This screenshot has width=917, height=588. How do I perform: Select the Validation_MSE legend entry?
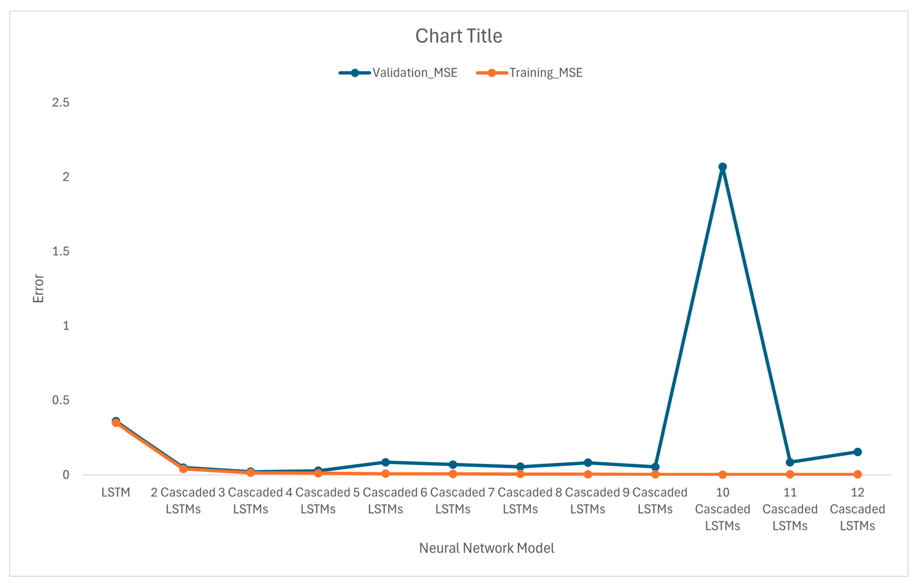click(x=415, y=73)
